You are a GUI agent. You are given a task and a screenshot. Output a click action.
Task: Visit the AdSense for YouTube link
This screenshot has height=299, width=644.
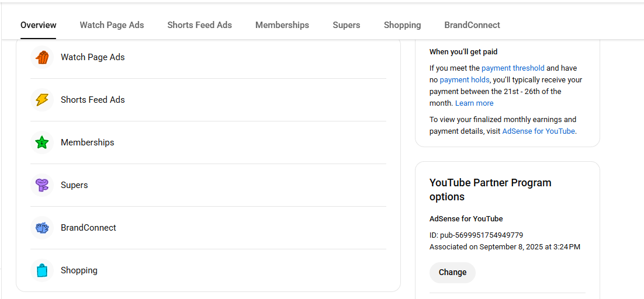click(538, 131)
